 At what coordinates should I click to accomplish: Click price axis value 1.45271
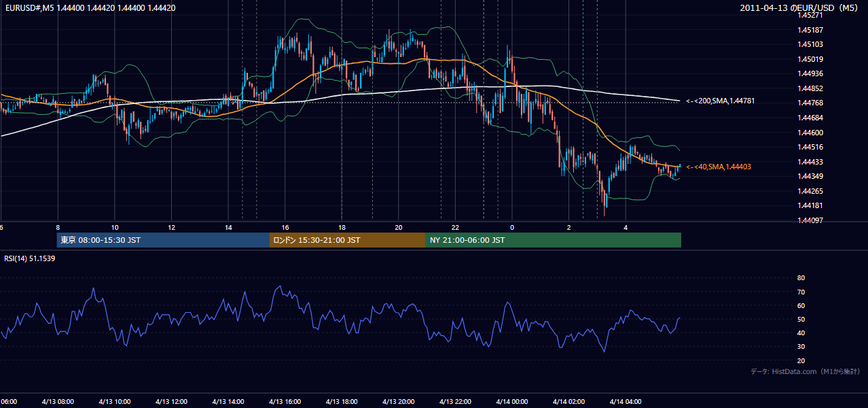pos(811,15)
